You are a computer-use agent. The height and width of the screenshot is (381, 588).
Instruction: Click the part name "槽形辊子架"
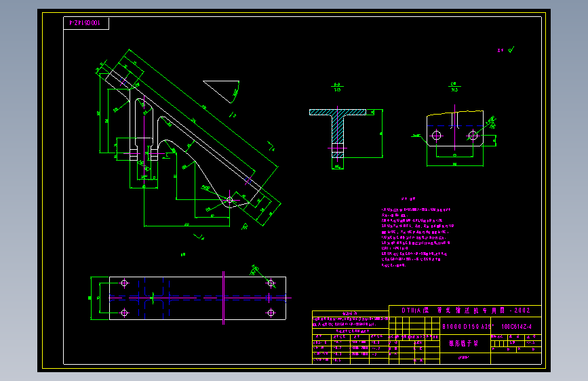pos(463,343)
